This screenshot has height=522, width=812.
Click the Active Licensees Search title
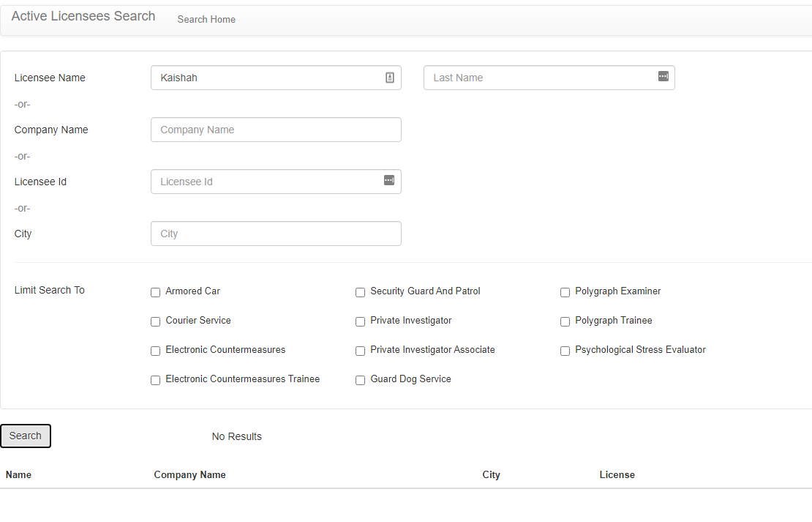click(x=83, y=16)
